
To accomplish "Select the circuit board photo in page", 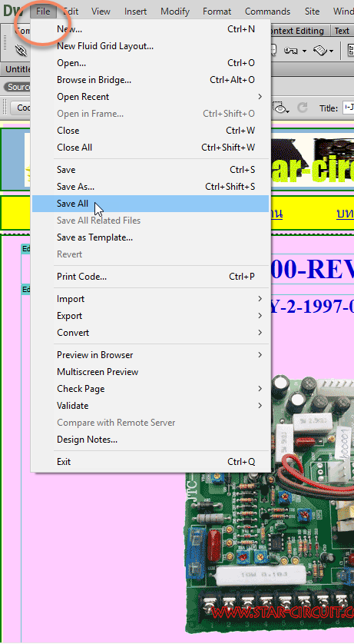I will (269, 503).
